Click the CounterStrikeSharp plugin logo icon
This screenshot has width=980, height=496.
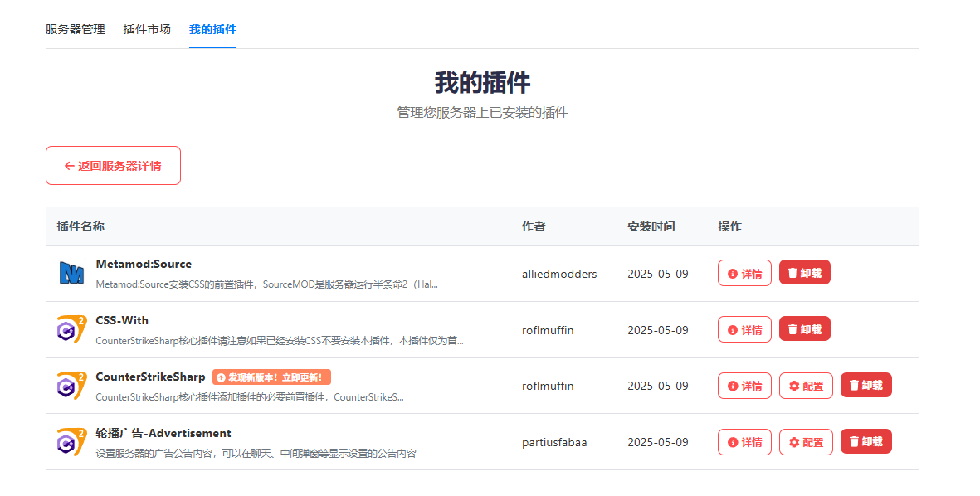71,386
